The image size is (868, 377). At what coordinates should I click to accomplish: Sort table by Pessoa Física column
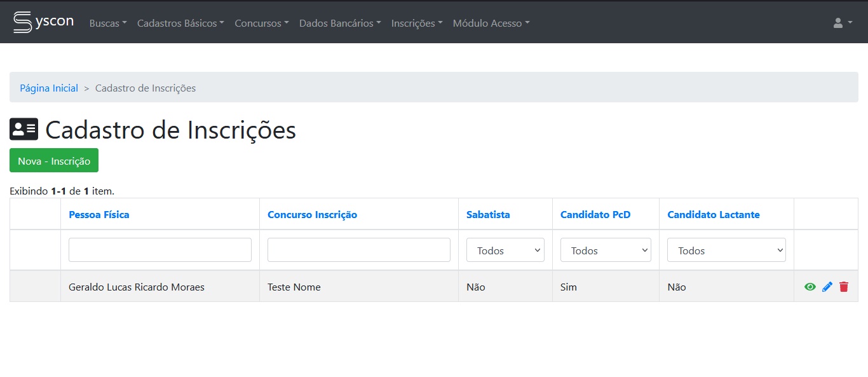(x=99, y=215)
